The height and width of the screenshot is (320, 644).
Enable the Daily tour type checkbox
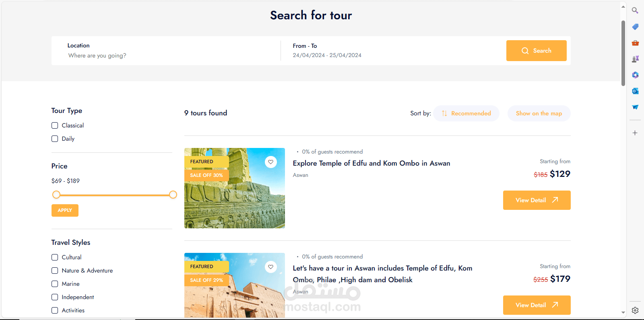[x=55, y=139]
